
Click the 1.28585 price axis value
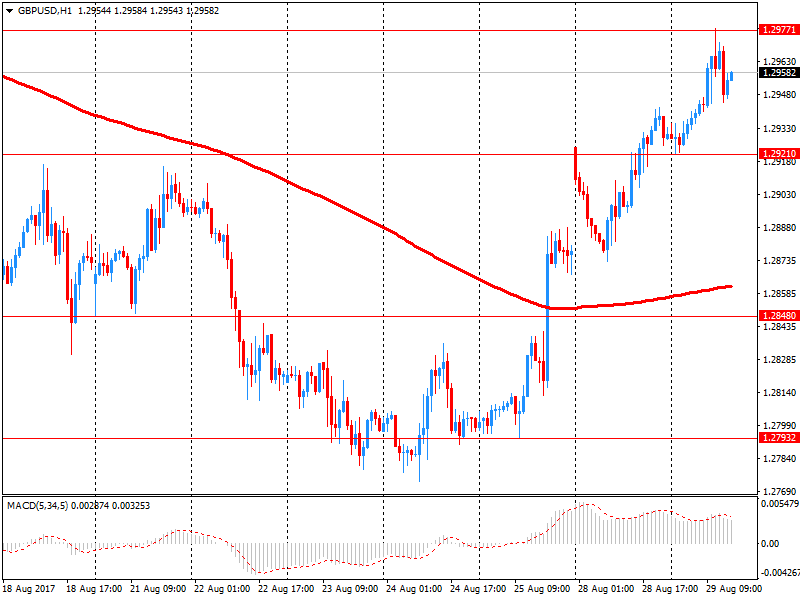coord(780,294)
